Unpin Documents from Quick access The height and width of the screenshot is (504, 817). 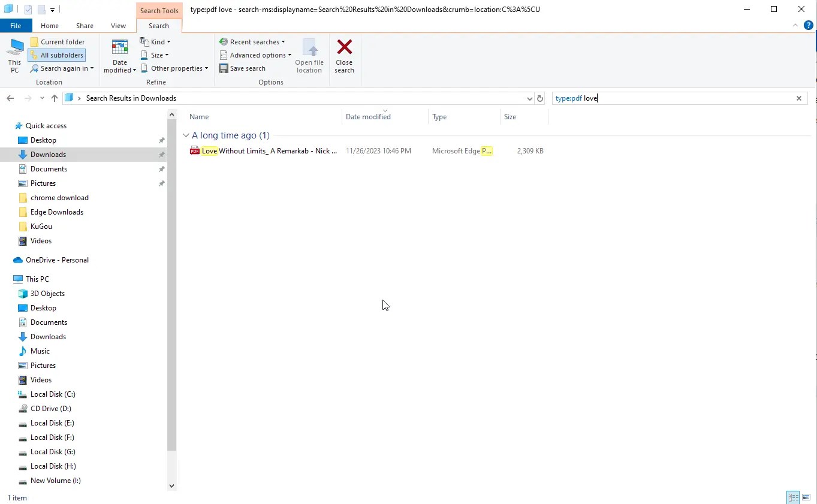coord(161,168)
